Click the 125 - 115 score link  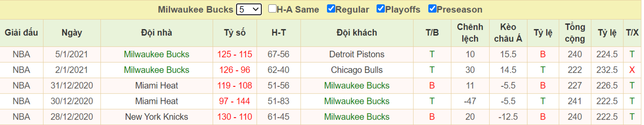235,54
